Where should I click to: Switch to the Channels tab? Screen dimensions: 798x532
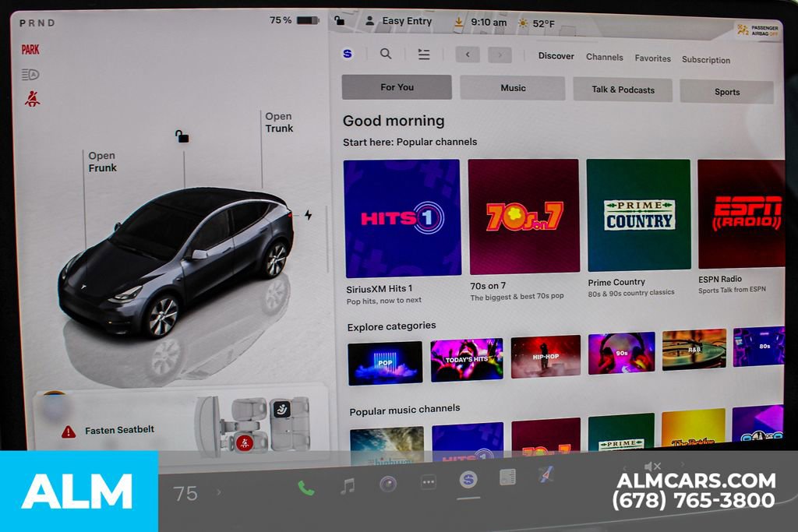605,57
